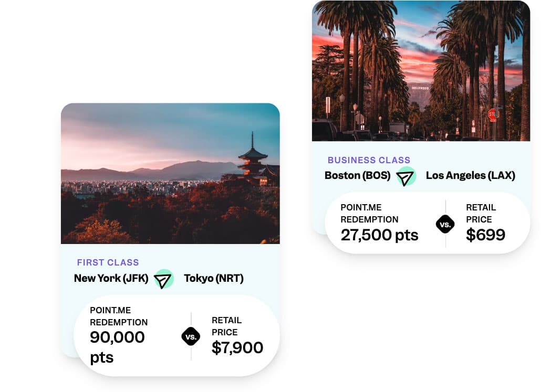Click the paper plane icon between BOS and LAX
541x392 pixels.
tap(405, 176)
